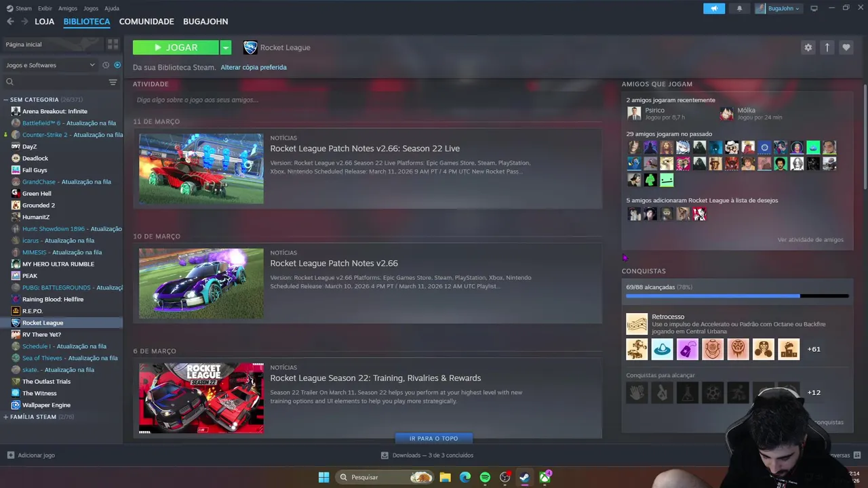Expand the FAMÍLIA STEAM section

tap(6, 417)
